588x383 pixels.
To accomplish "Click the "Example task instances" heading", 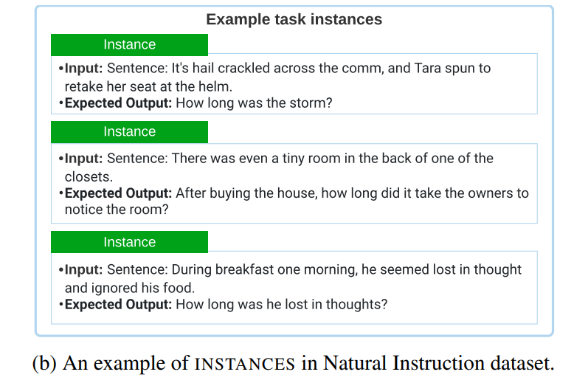I will point(294,19).
